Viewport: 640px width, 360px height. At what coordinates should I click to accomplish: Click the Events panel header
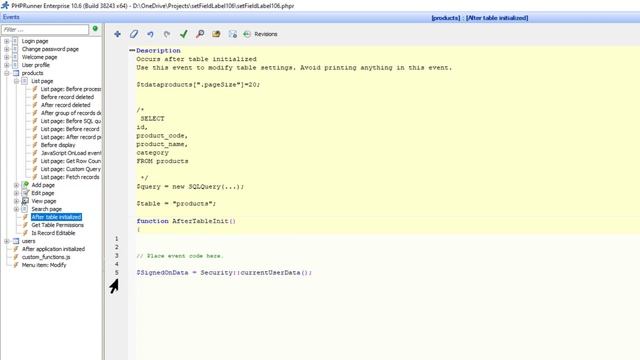11,17
